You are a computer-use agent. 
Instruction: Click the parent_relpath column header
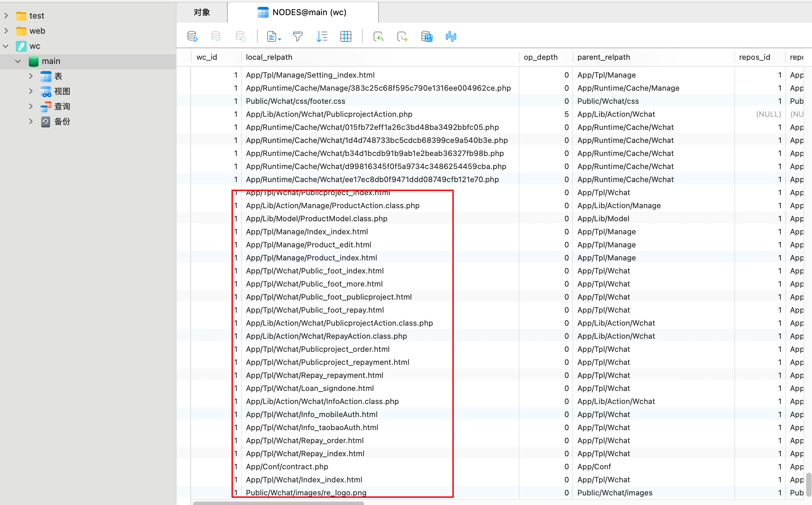pos(654,57)
